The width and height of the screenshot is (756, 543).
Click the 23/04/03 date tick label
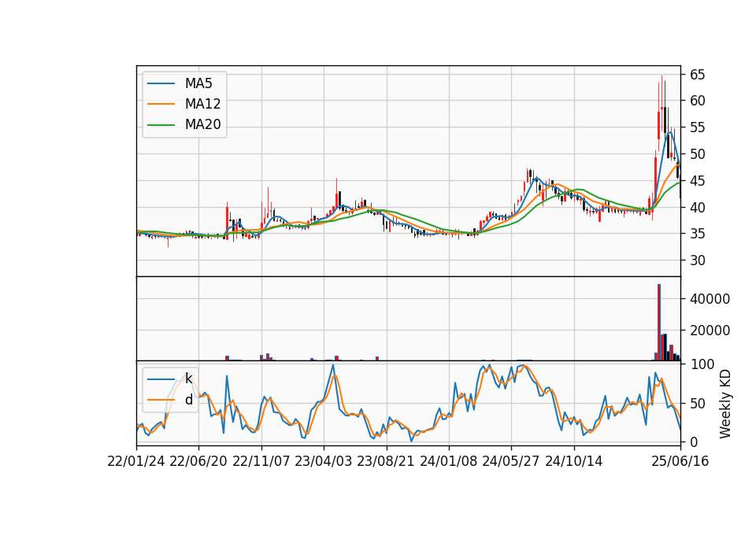(324, 462)
